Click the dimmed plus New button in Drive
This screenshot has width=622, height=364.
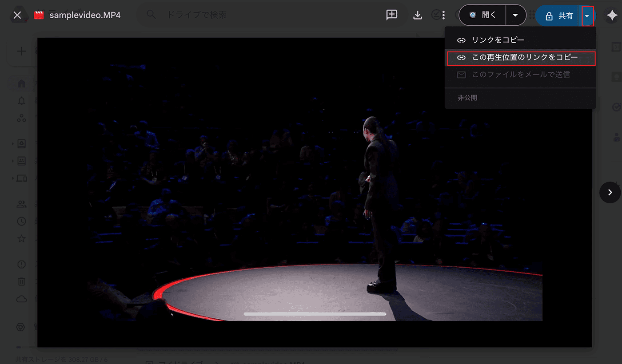point(21,51)
